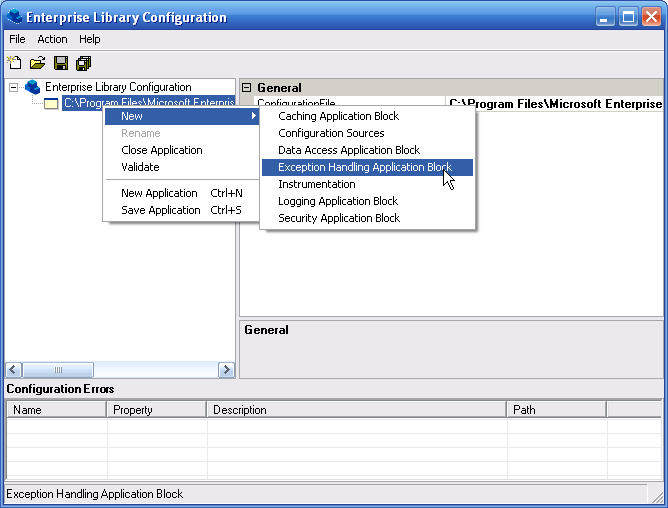Image resolution: width=668 pixels, height=508 pixels.
Task: Click the tree panel horizontal scrollbar right arrow
Action: 227,370
